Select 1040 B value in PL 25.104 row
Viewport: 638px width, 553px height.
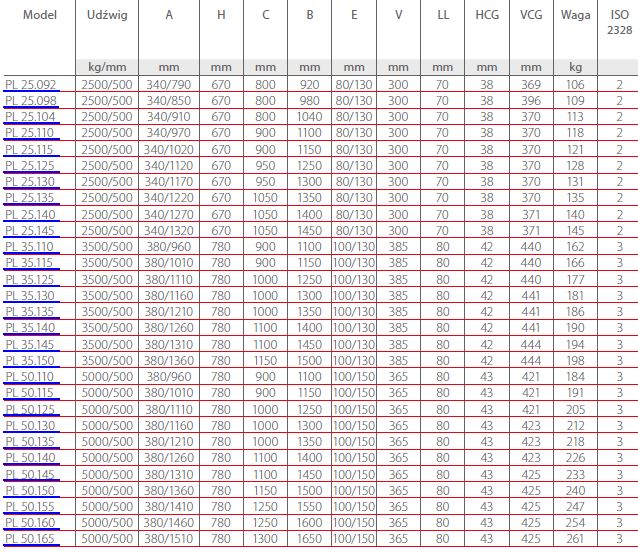[309, 117]
